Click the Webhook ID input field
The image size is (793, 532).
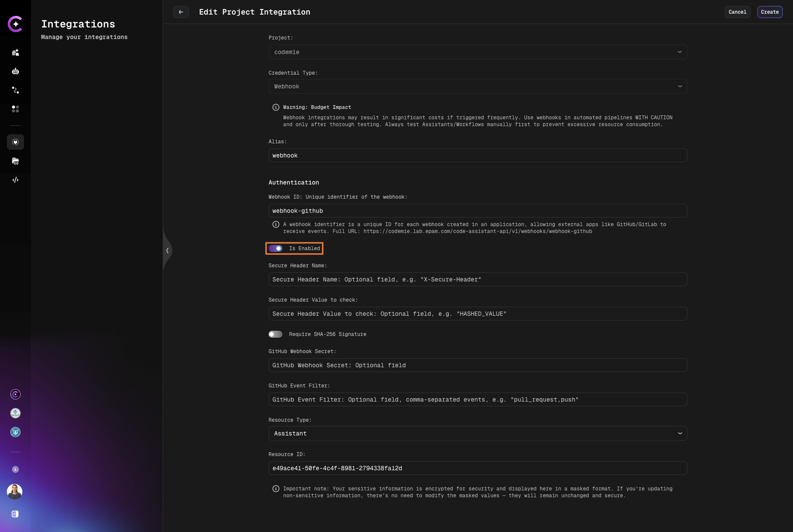click(478, 211)
